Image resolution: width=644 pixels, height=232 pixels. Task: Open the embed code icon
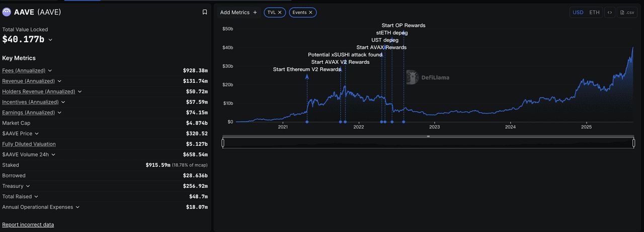[x=609, y=12]
